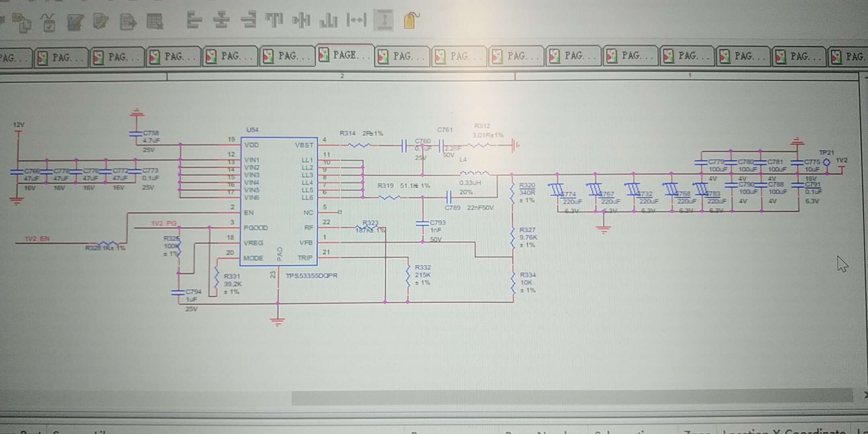This screenshot has height=434, width=868.
Task: Click the align left edges toolbar icon
Action: pyautogui.click(x=194, y=20)
